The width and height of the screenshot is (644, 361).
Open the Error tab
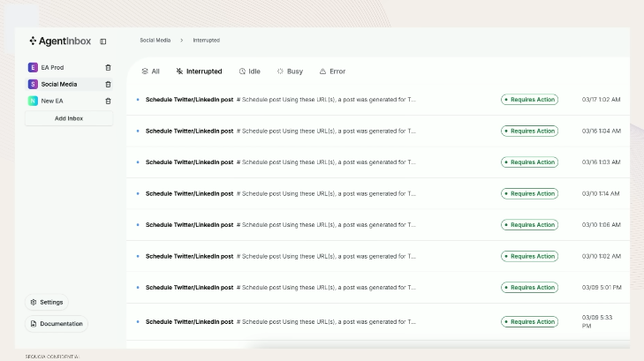tap(332, 71)
